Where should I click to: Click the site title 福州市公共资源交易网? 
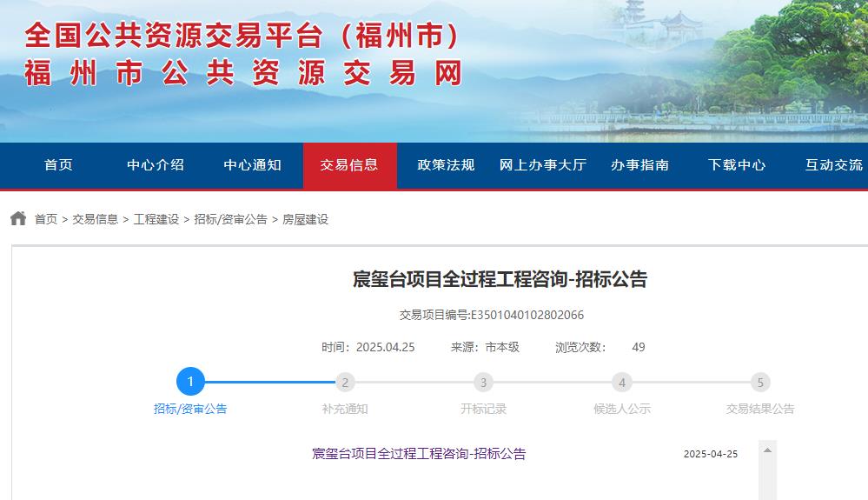pos(243,73)
